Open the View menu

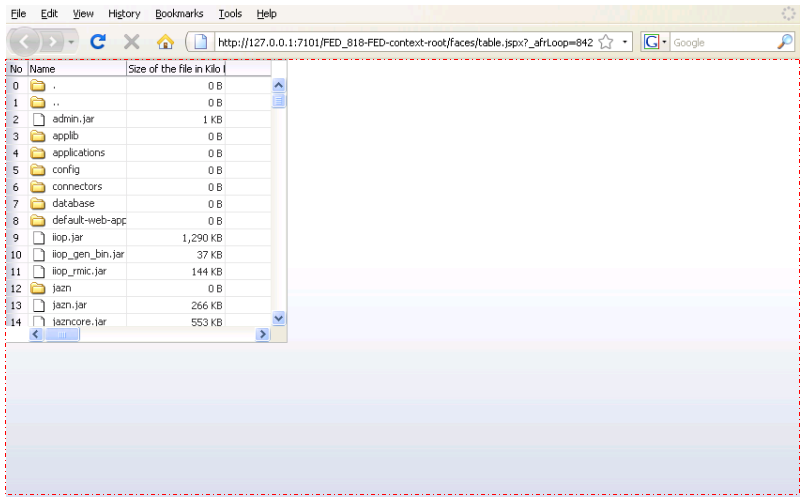point(83,14)
